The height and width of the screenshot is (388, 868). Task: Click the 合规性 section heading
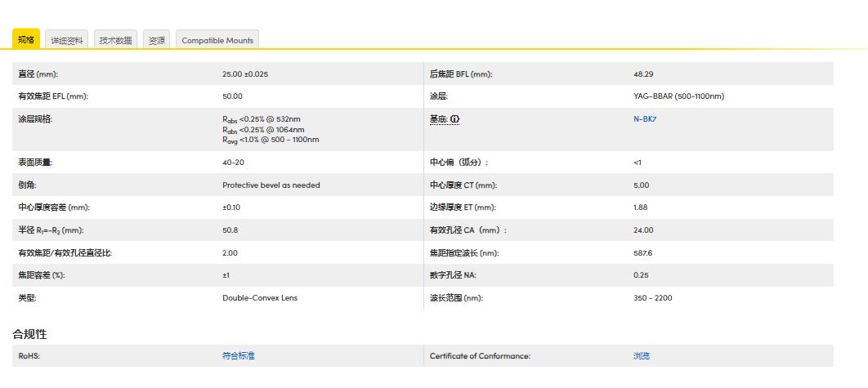coord(29,334)
